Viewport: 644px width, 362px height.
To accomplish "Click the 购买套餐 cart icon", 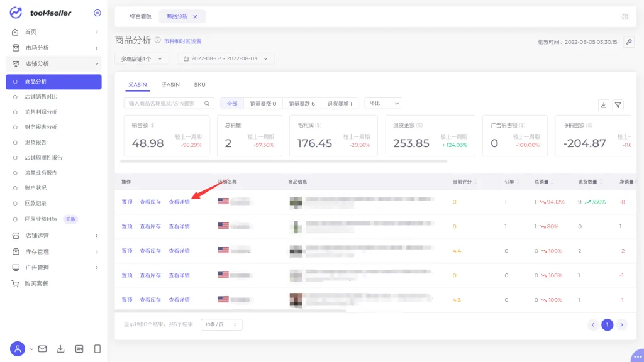I will (x=15, y=283).
